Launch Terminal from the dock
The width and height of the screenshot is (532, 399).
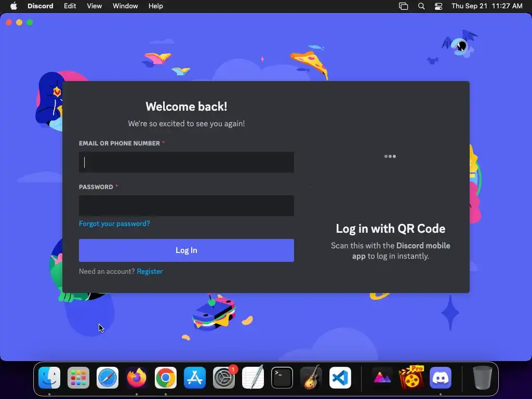(x=282, y=378)
